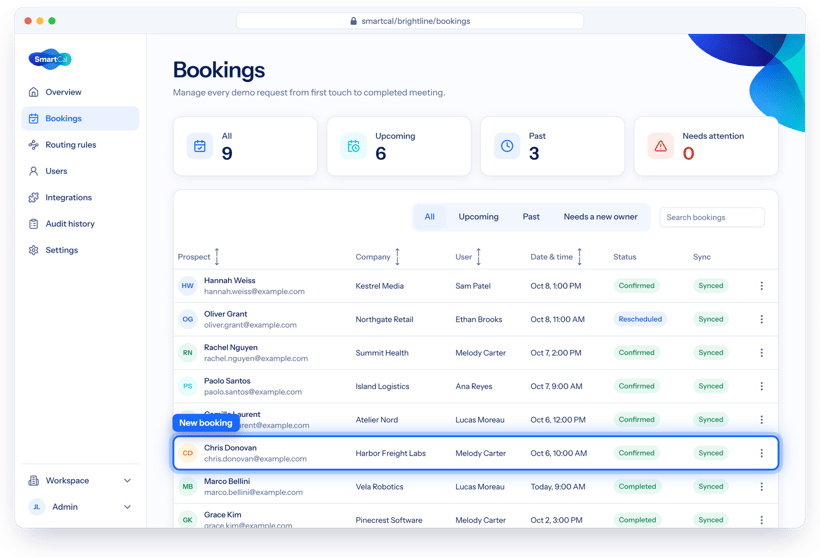Screen dimensions: 820x557
Task: Click the Upcoming calendar-clock card icon
Action: pyautogui.click(x=354, y=146)
